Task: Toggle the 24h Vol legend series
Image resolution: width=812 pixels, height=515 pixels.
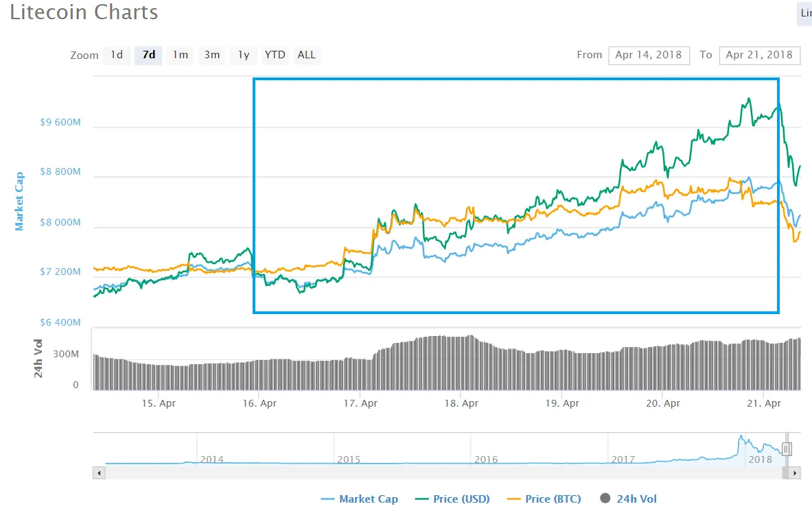Action: tap(628, 499)
